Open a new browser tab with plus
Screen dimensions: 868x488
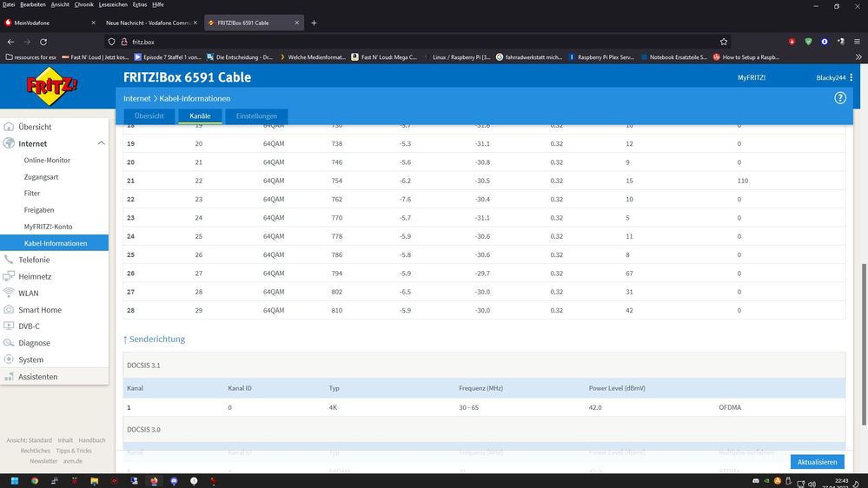pyautogui.click(x=314, y=23)
